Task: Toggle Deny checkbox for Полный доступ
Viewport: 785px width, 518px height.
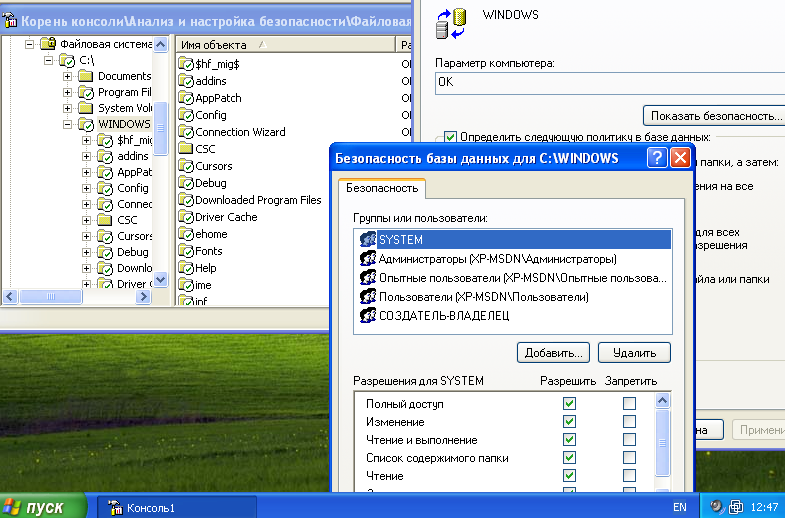Action: pos(629,403)
